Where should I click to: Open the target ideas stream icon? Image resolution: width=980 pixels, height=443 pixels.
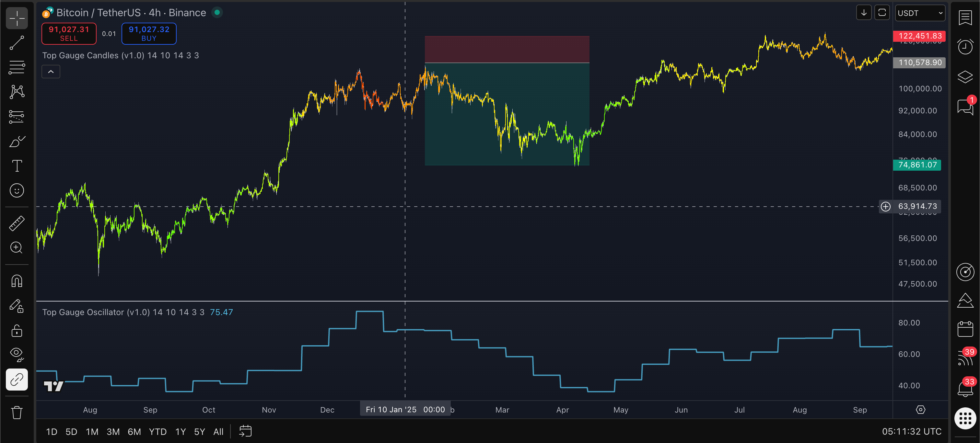965,272
